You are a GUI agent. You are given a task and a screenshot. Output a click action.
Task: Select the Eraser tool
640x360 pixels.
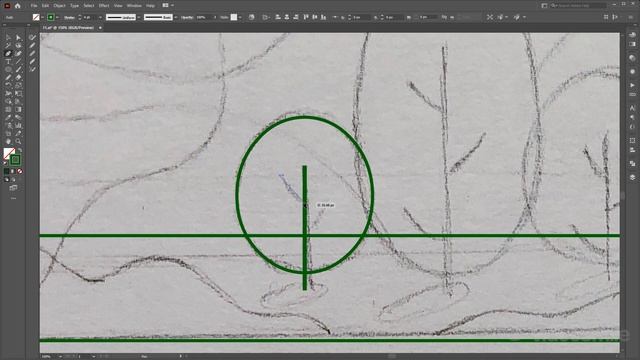[18, 78]
